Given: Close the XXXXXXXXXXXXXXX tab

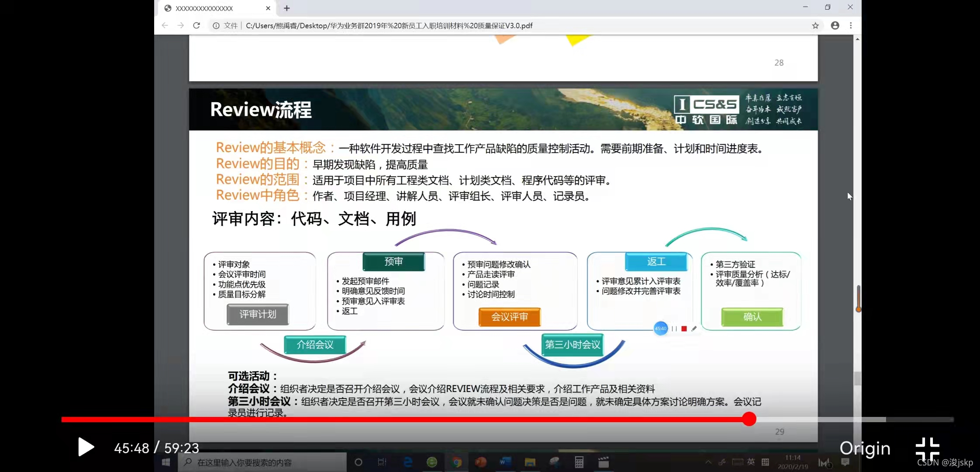Looking at the screenshot, I should (268, 8).
